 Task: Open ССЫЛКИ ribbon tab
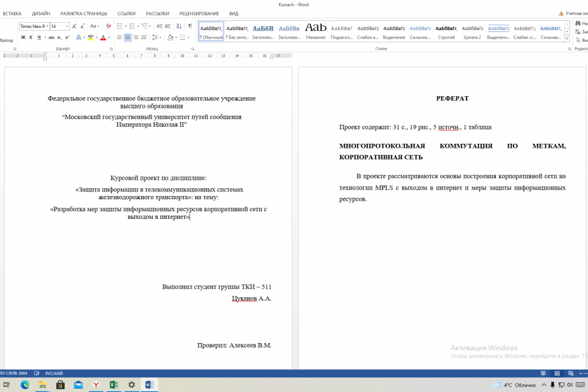[126, 14]
